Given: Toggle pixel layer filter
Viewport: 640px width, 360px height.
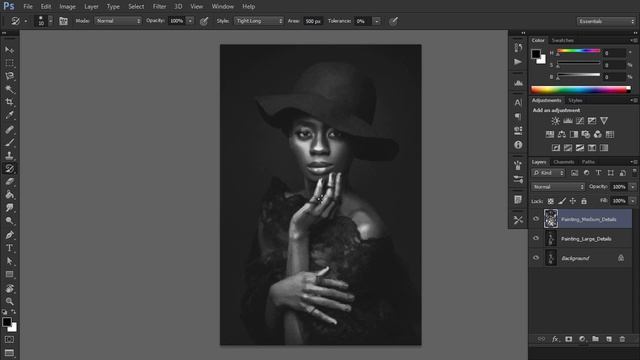Looking at the screenshot, I should pyautogui.click(x=574, y=173).
